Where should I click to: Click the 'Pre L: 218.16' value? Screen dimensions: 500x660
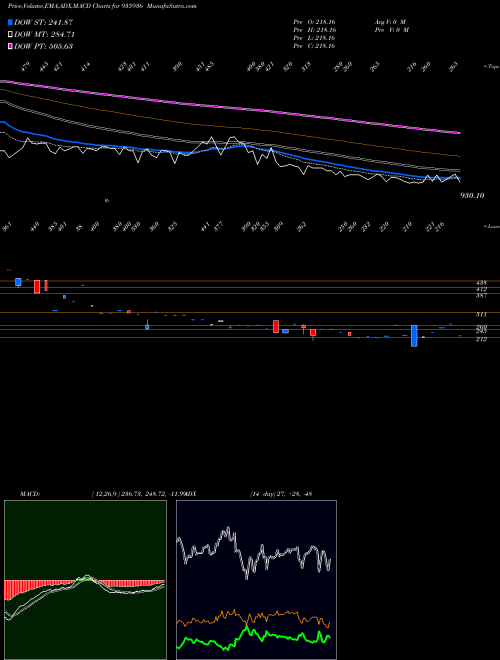point(314,38)
